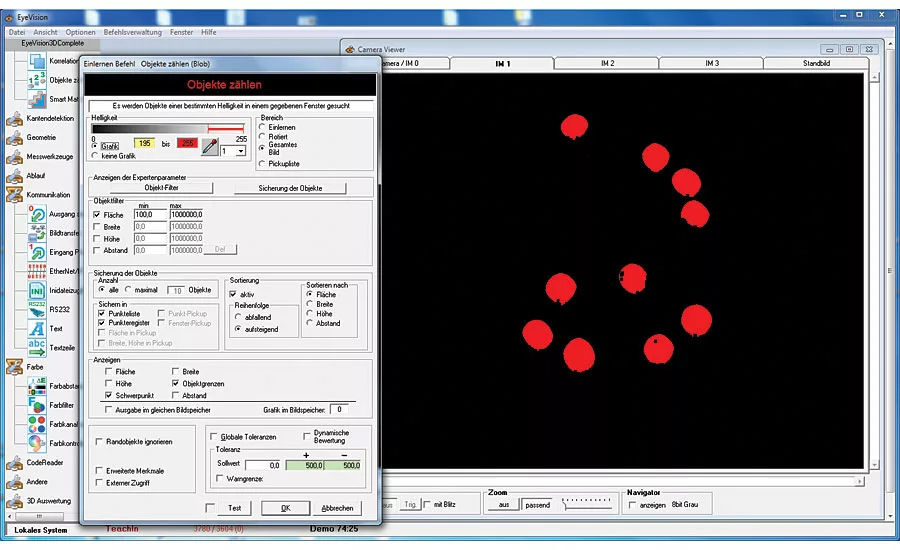Click the EyeVision title bar app icon

pyautogui.click(x=10, y=17)
